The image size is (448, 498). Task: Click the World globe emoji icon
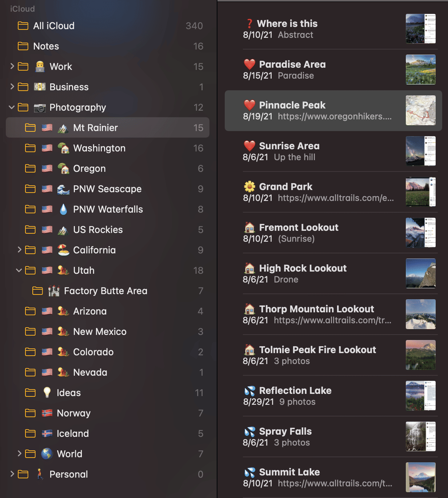click(x=47, y=454)
